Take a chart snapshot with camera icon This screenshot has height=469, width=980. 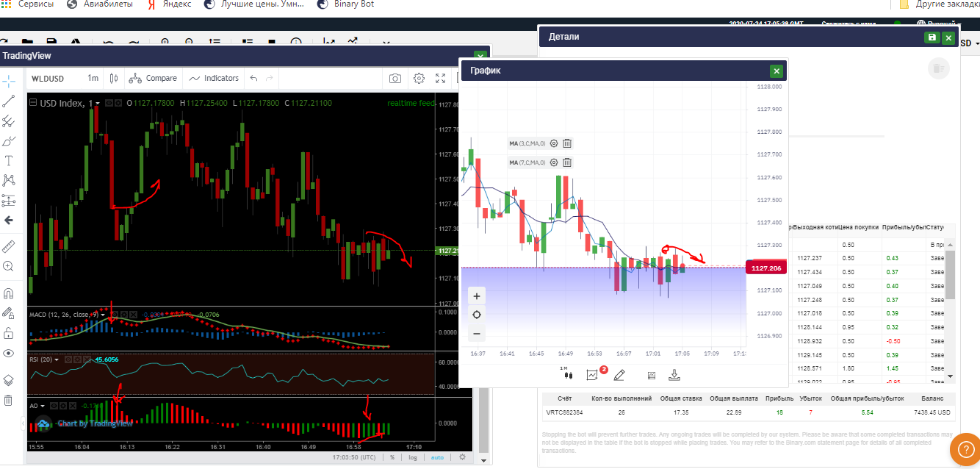click(x=395, y=78)
